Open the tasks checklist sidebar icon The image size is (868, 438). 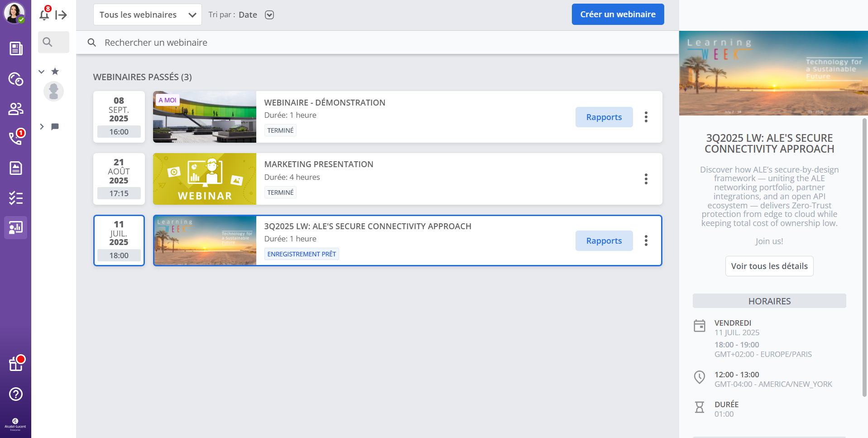[16, 198]
